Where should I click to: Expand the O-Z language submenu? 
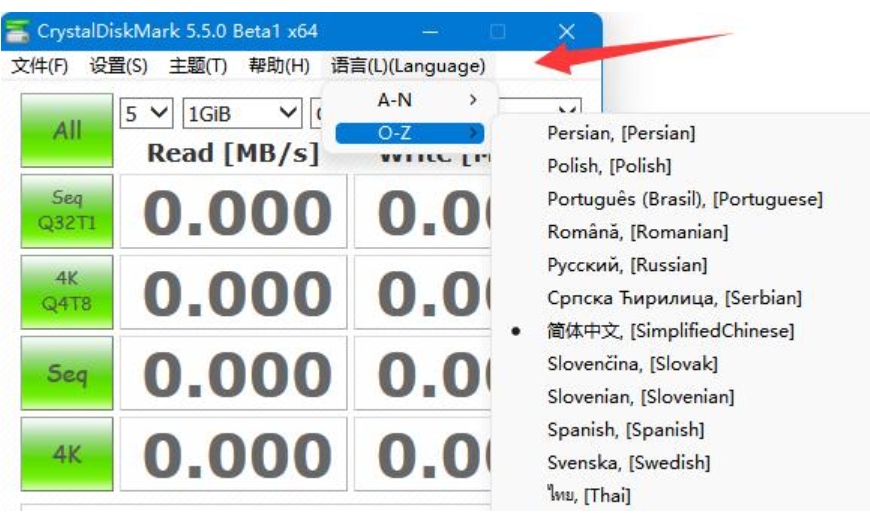tap(408, 133)
